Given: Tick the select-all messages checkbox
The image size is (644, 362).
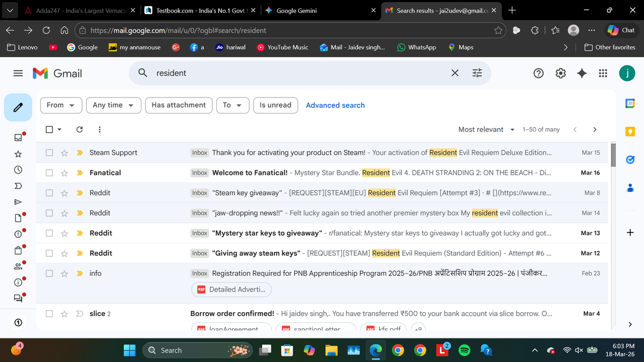Looking at the screenshot, I should pos(49,129).
